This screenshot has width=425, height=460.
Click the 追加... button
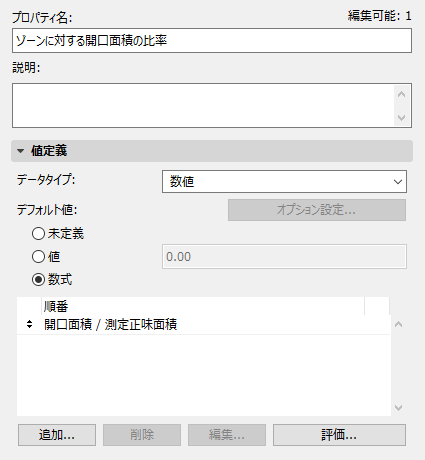pyautogui.click(x=57, y=435)
